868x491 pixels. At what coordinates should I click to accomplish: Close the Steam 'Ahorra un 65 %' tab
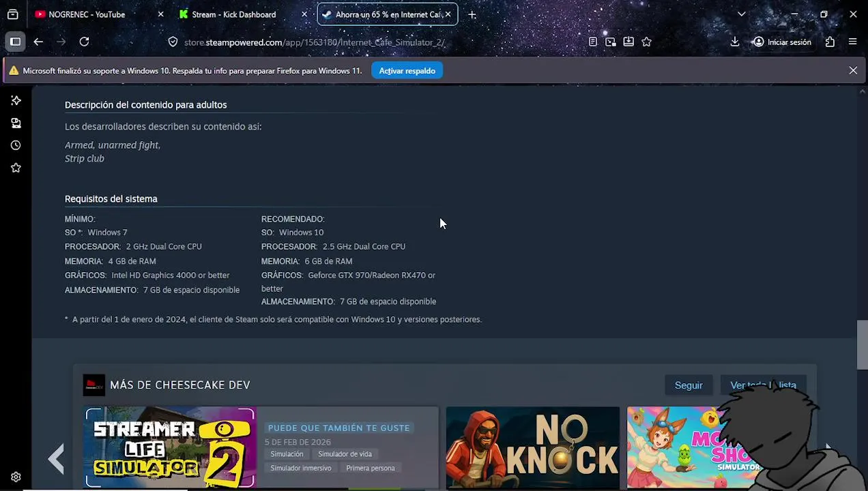coord(448,14)
